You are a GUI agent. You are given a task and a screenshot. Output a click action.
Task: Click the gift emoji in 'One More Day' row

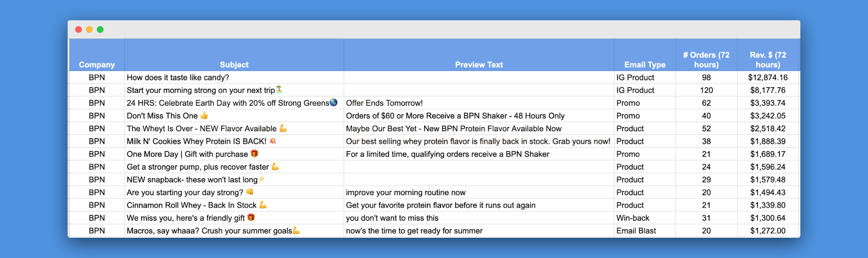coord(254,154)
